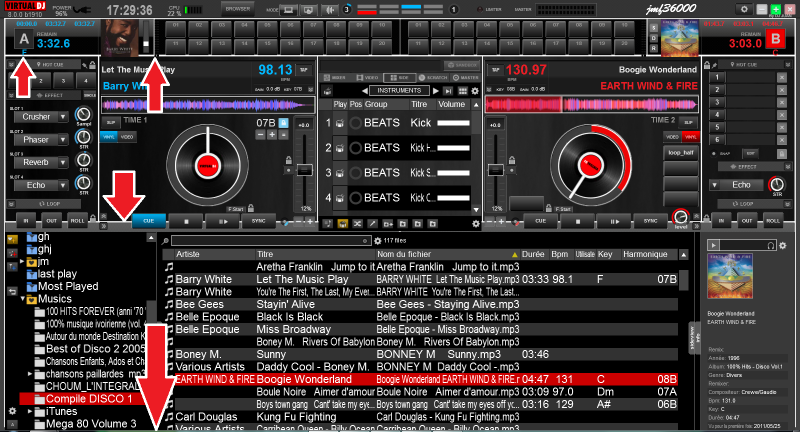
Task: Lower deck A key with minus button
Action: [260, 135]
